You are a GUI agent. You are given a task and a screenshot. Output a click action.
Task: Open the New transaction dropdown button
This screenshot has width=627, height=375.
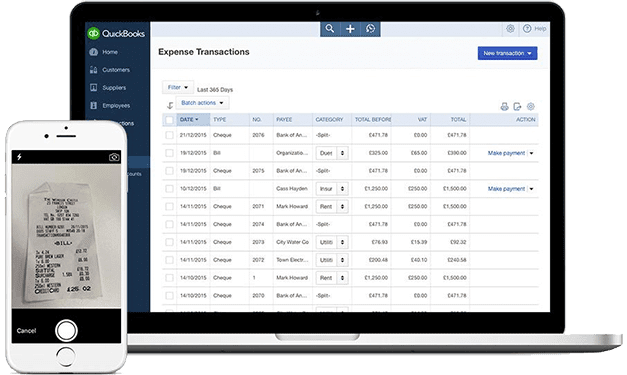(507, 53)
